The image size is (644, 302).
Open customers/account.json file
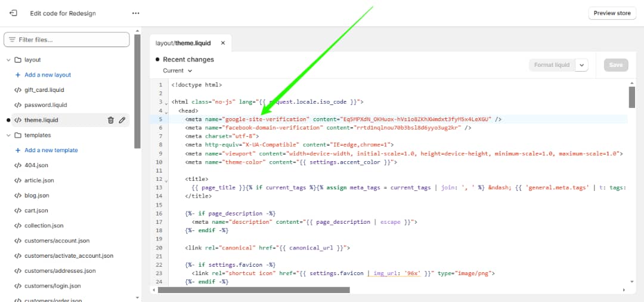(x=57, y=241)
